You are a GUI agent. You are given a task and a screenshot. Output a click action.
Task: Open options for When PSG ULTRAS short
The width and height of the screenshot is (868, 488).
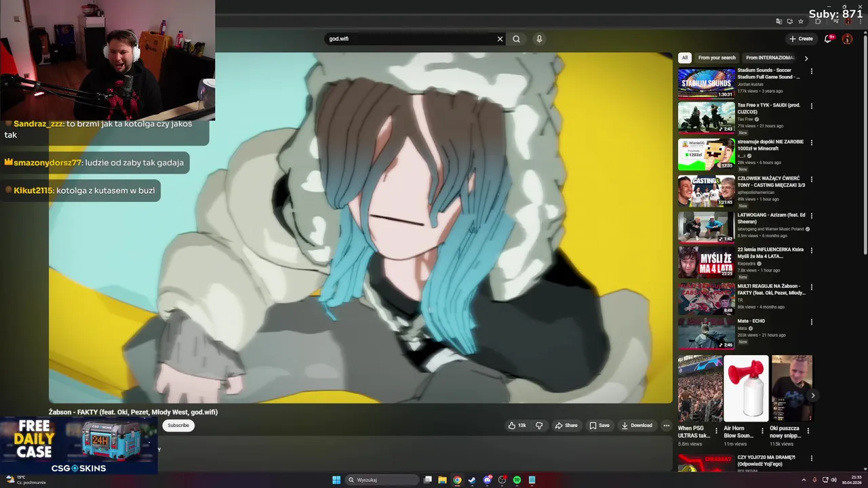[x=715, y=430]
